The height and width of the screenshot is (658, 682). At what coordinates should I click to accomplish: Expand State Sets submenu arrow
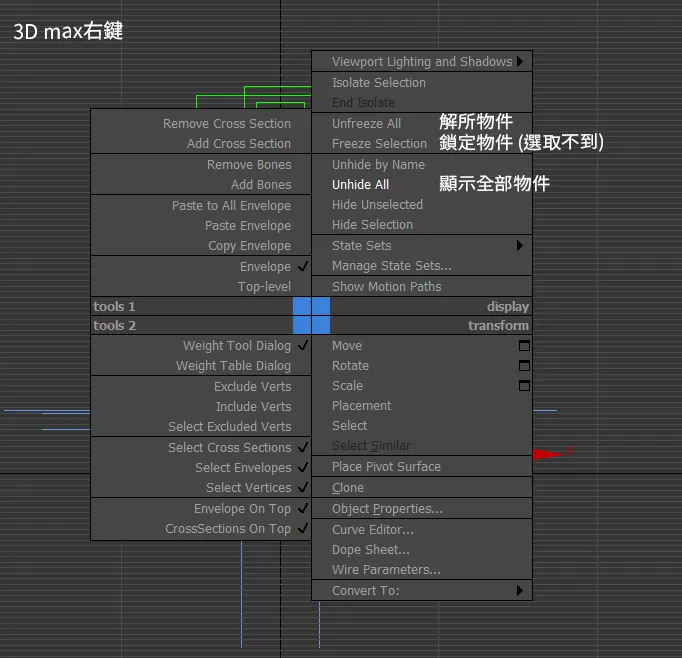point(520,246)
